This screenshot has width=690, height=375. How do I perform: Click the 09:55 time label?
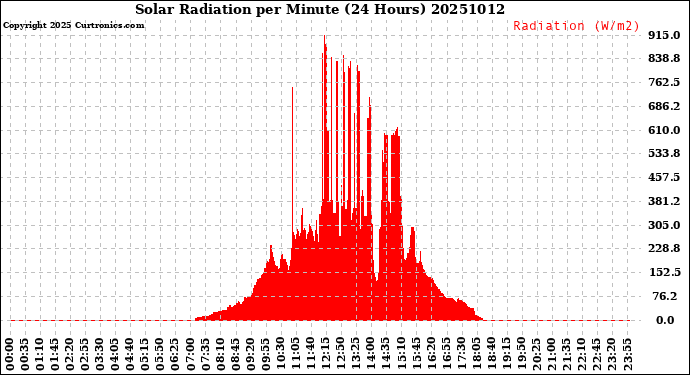[266, 355]
